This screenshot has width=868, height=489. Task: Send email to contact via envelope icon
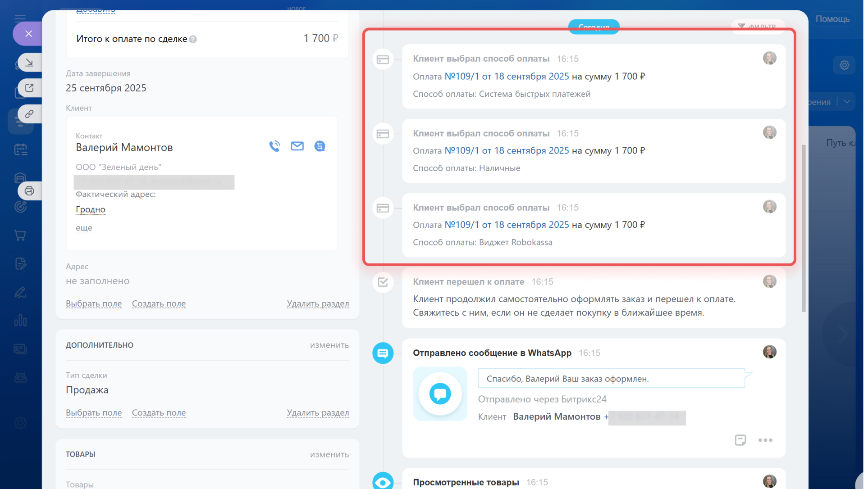297,146
